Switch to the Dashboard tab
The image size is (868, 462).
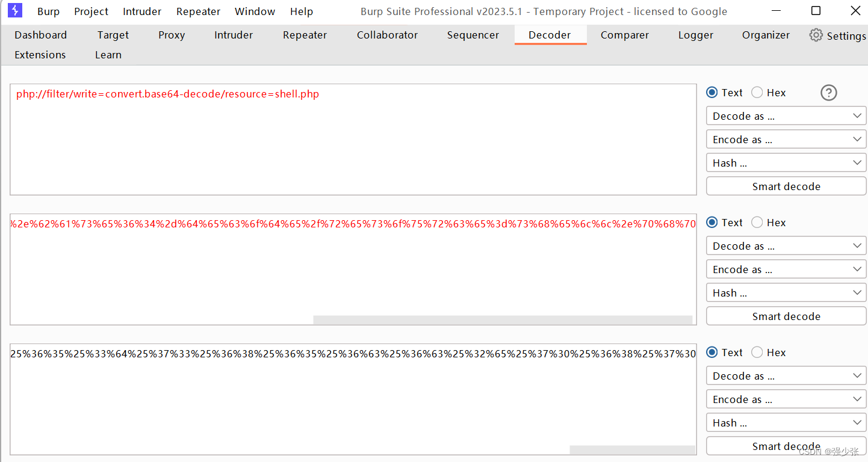click(x=41, y=35)
